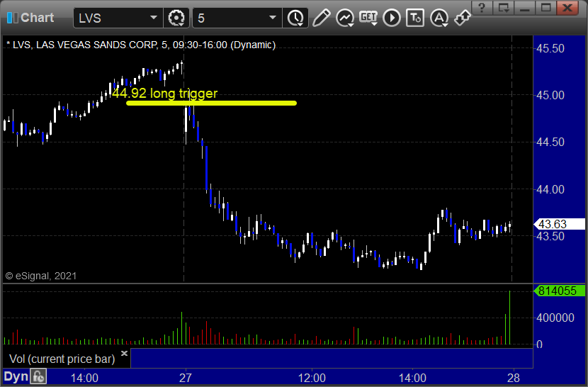Select the yellow trigger line
The image size is (588, 387).
pos(212,103)
